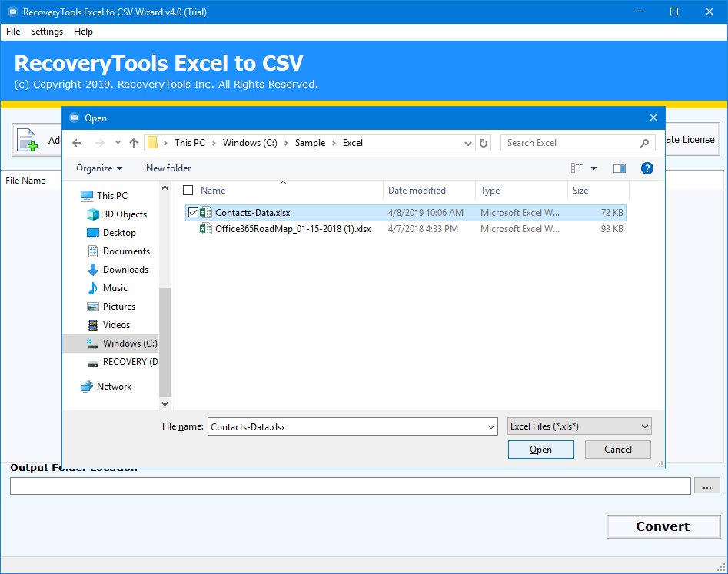
Task: Click the Output Folder Location field
Action: (351, 486)
